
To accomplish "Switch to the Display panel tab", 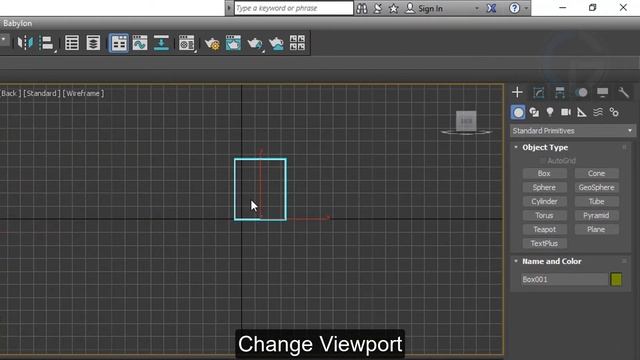I will [x=602, y=93].
